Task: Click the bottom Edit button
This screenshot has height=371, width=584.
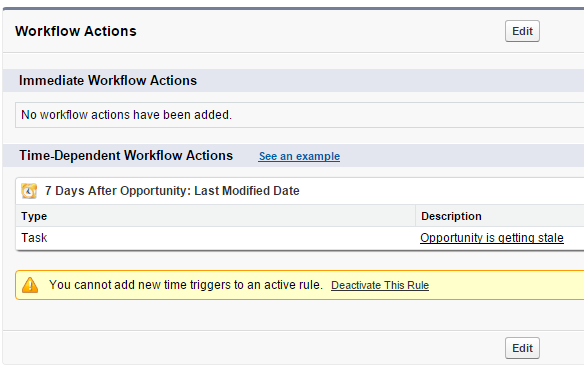Action: (522, 348)
